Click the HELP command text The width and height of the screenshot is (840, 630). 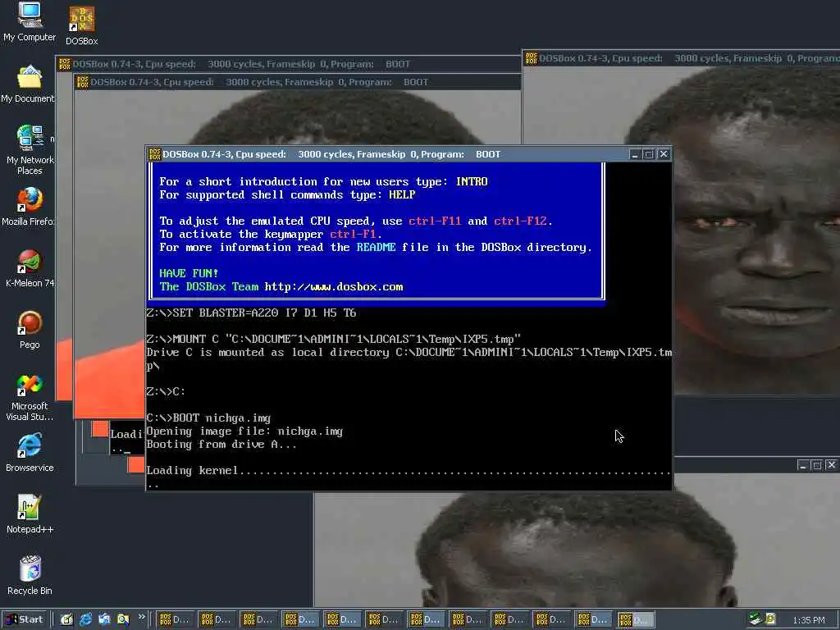(402, 195)
